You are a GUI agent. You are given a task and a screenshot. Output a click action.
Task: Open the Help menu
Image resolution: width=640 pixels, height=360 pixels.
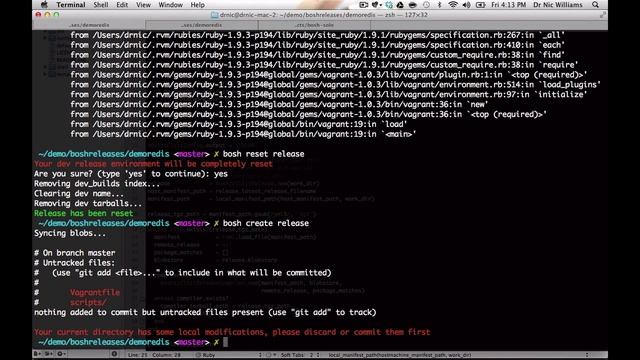(x=198, y=5)
